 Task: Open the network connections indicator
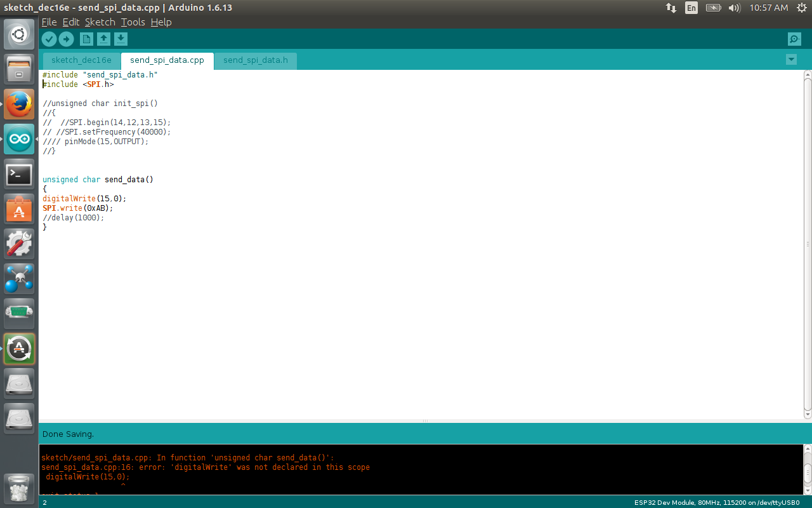tap(671, 8)
